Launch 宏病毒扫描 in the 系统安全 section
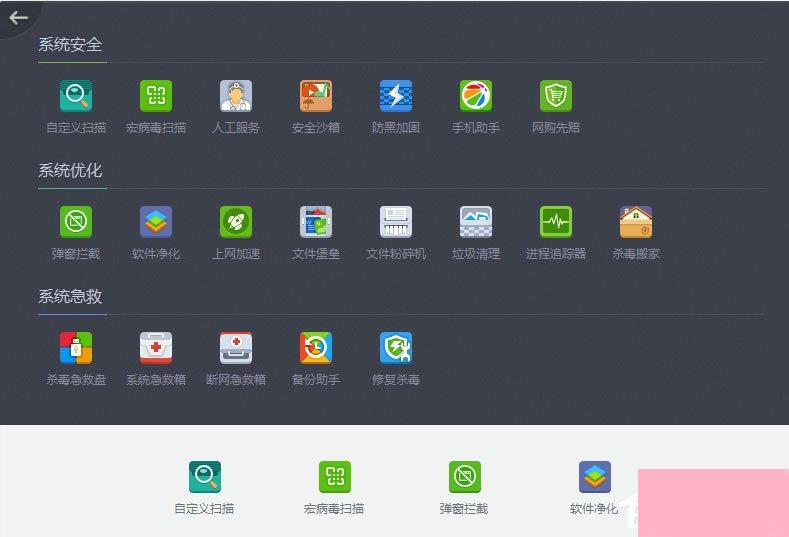The height and width of the screenshot is (537, 789). tap(156, 96)
